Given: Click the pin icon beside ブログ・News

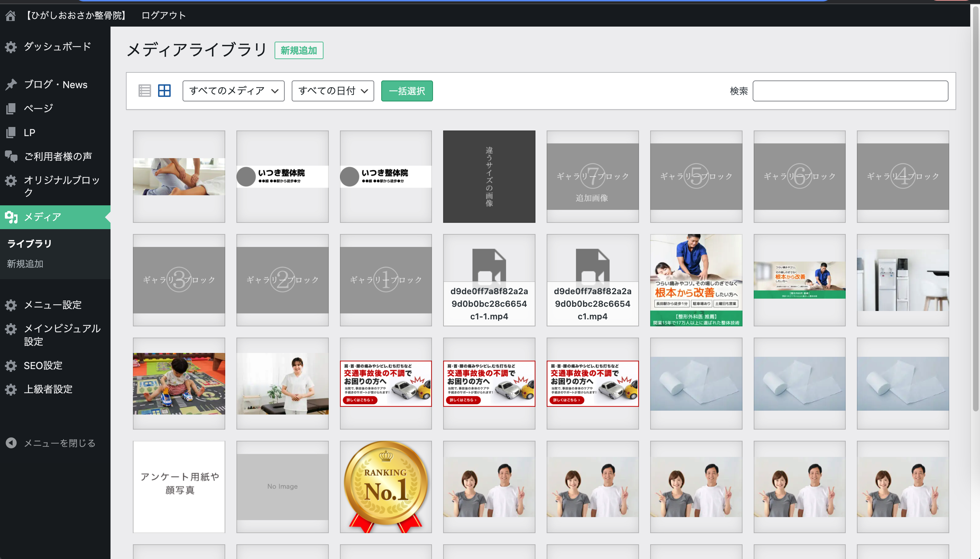Looking at the screenshot, I should pos(11,84).
